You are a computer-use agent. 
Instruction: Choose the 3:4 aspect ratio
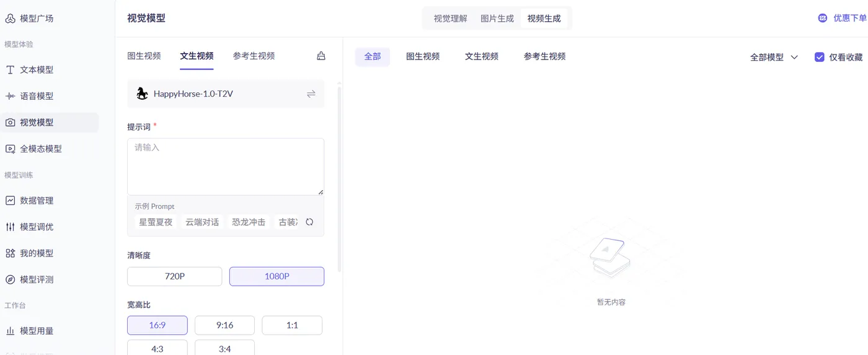tap(224, 348)
